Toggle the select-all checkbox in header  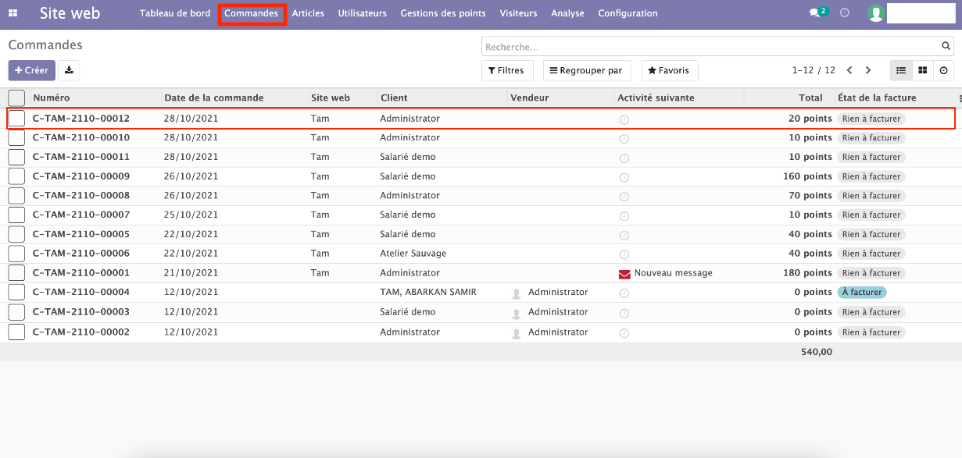(16, 98)
